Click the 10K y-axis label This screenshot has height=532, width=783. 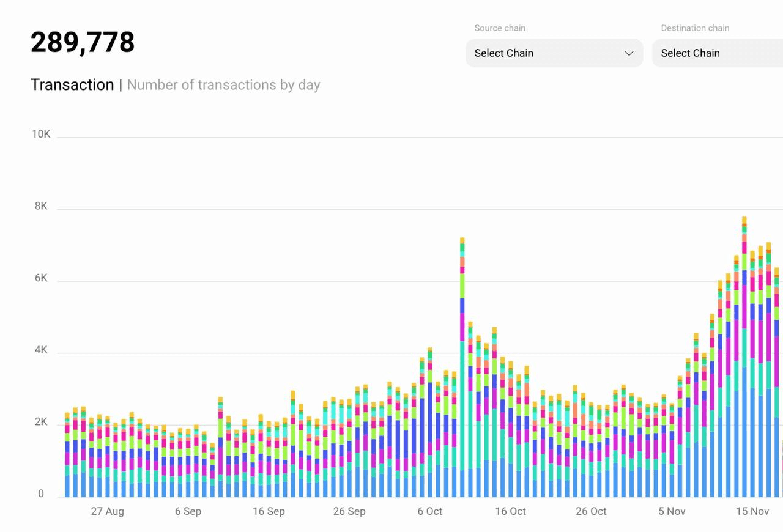pyautogui.click(x=41, y=134)
